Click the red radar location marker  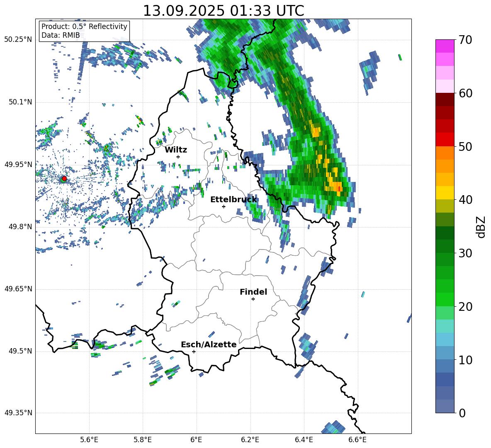pos(64,179)
